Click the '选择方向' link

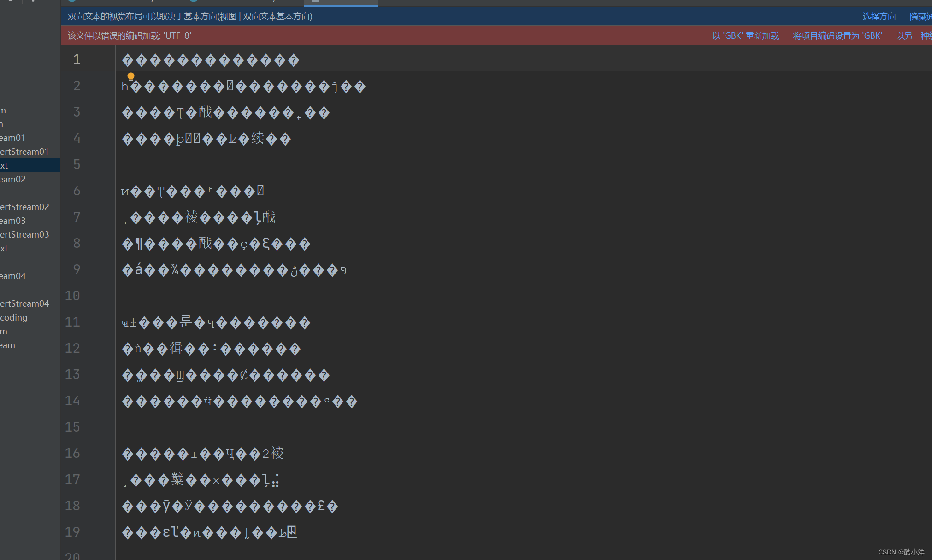(879, 17)
